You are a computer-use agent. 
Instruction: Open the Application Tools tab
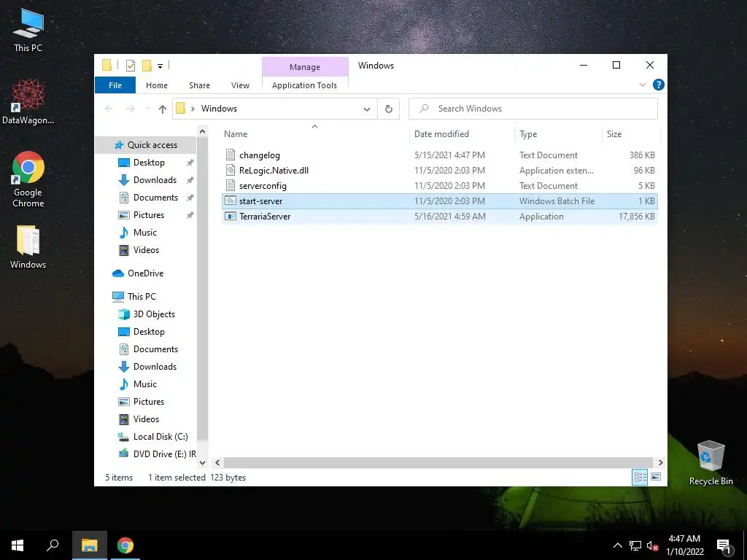tap(304, 85)
